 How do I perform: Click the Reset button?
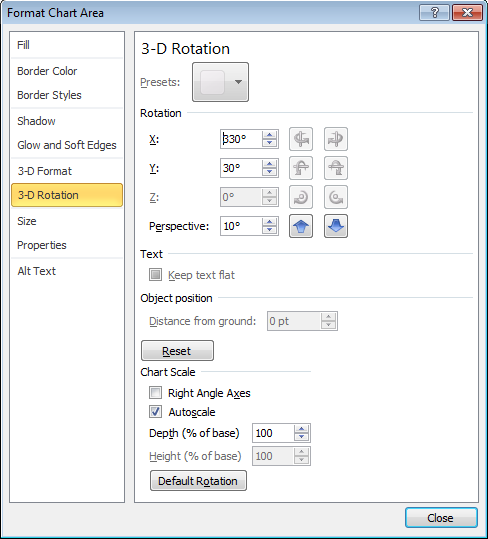tap(177, 351)
